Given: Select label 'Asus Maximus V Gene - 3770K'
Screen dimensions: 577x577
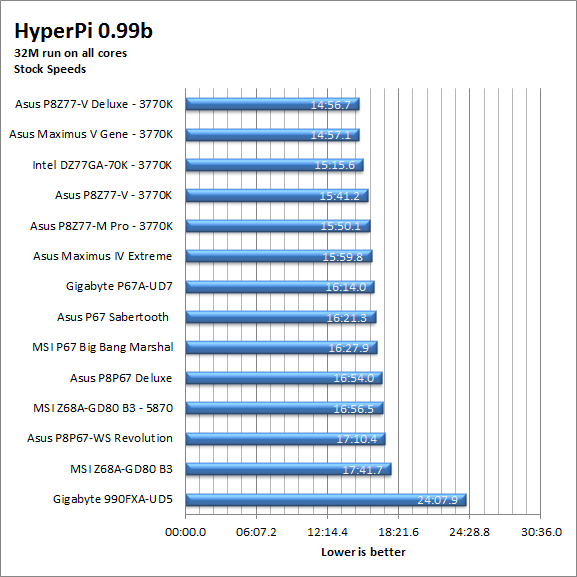Looking at the screenshot, I should coord(91,134).
